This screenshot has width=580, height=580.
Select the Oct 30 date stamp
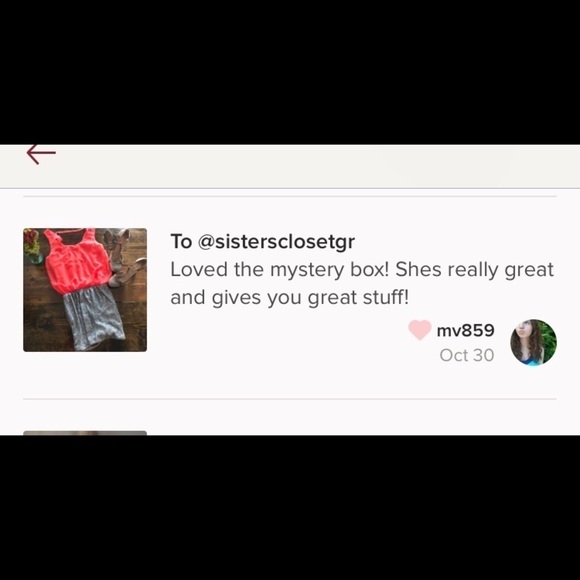[x=467, y=355]
